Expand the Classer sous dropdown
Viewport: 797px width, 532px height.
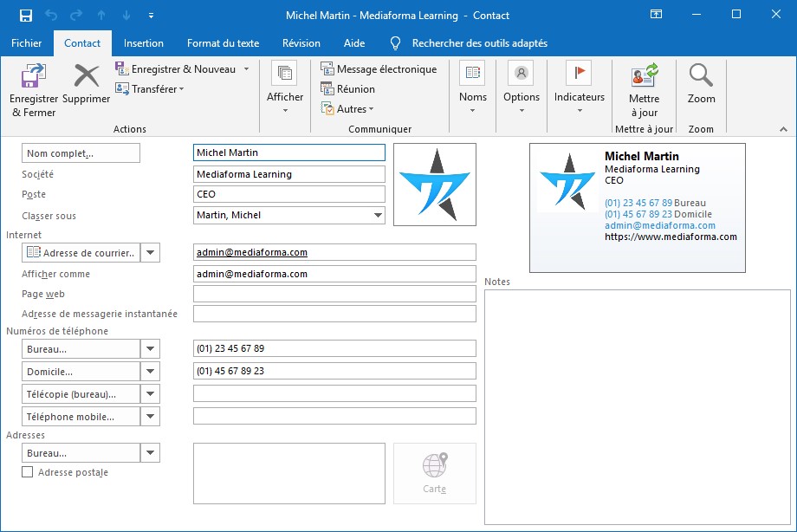pyautogui.click(x=378, y=216)
